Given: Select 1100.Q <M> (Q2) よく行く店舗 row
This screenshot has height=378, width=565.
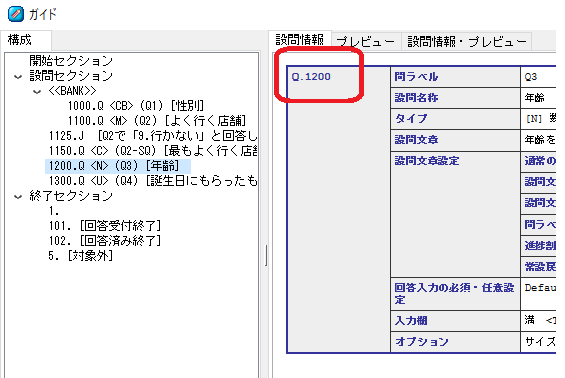Looking at the screenshot, I should click(x=157, y=121).
